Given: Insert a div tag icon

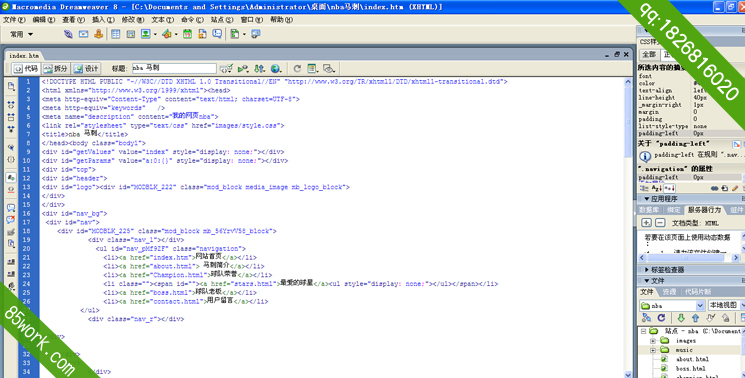Looking at the screenshot, I should click(131, 34).
